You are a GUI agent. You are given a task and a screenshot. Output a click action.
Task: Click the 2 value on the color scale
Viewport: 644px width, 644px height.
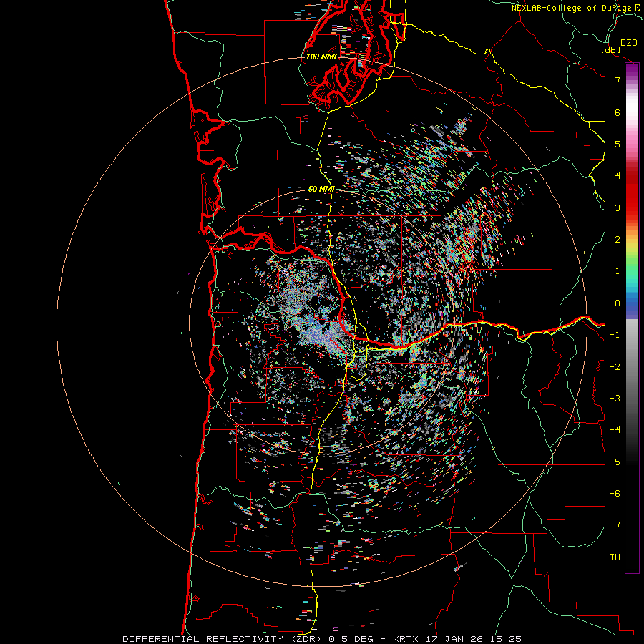(618, 240)
